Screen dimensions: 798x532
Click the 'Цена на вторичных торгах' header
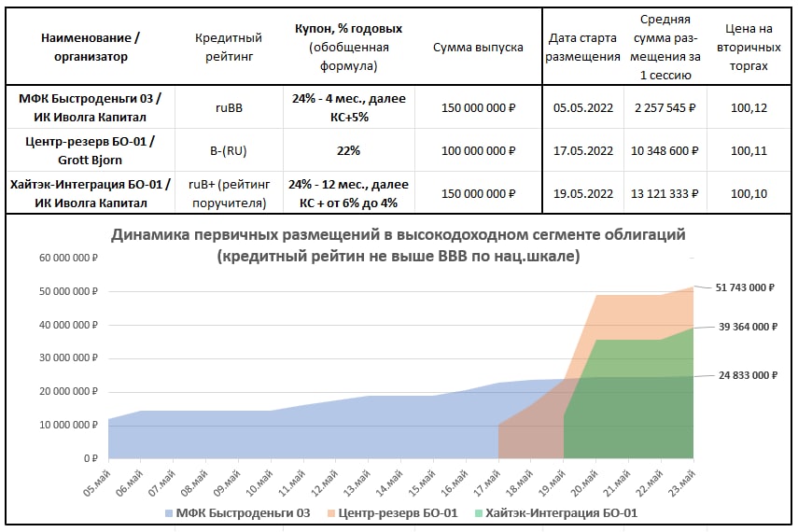[x=749, y=47]
